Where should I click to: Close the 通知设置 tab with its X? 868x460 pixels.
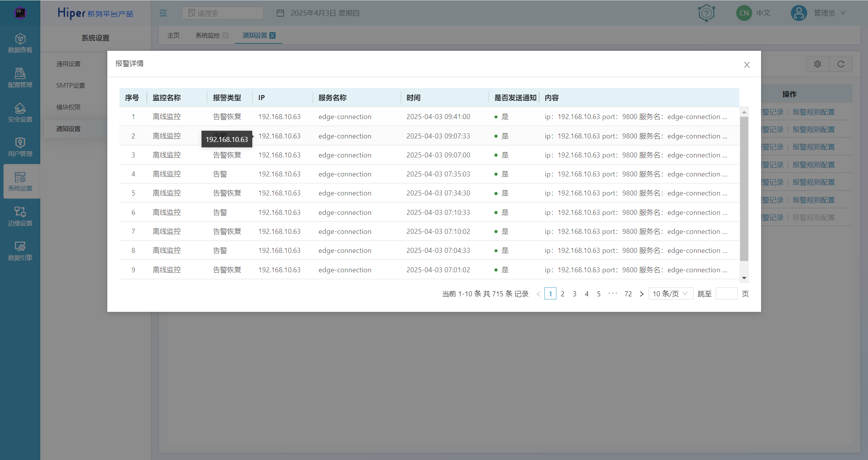coord(272,36)
